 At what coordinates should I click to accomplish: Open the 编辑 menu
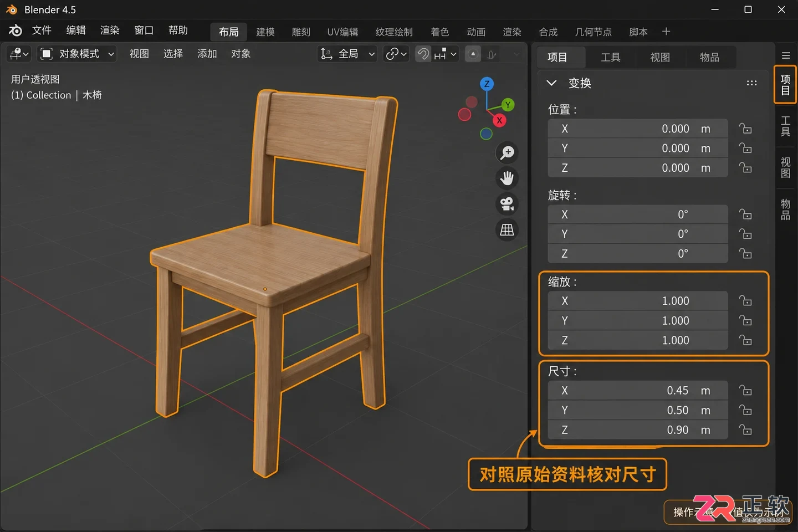[76, 30]
